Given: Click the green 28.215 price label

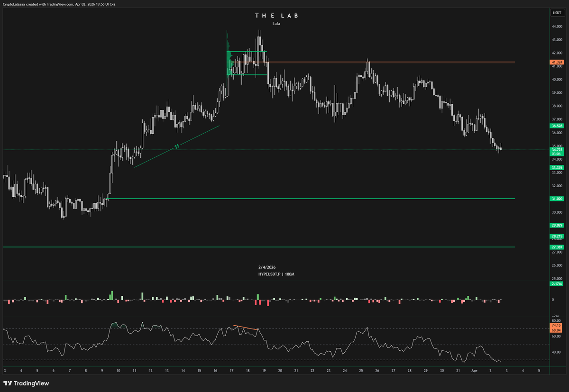Looking at the screenshot, I should [x=557, y=236].
